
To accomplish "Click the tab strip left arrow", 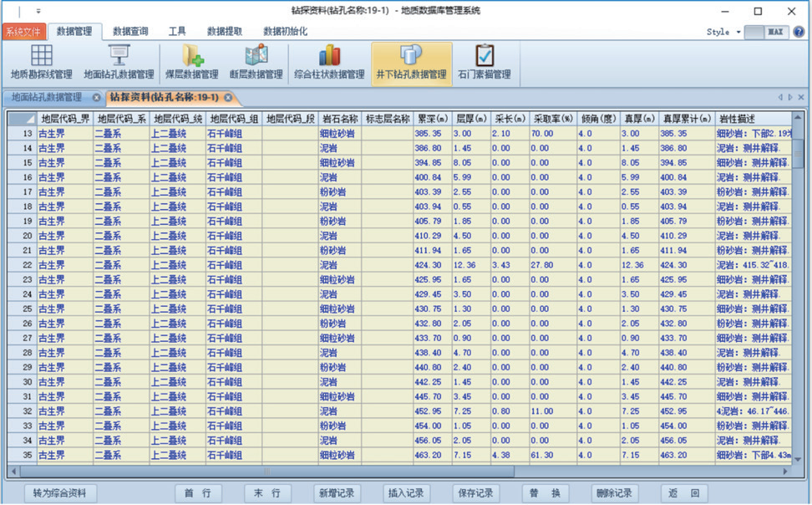I will pyautogui.click(x=780, y=97).
